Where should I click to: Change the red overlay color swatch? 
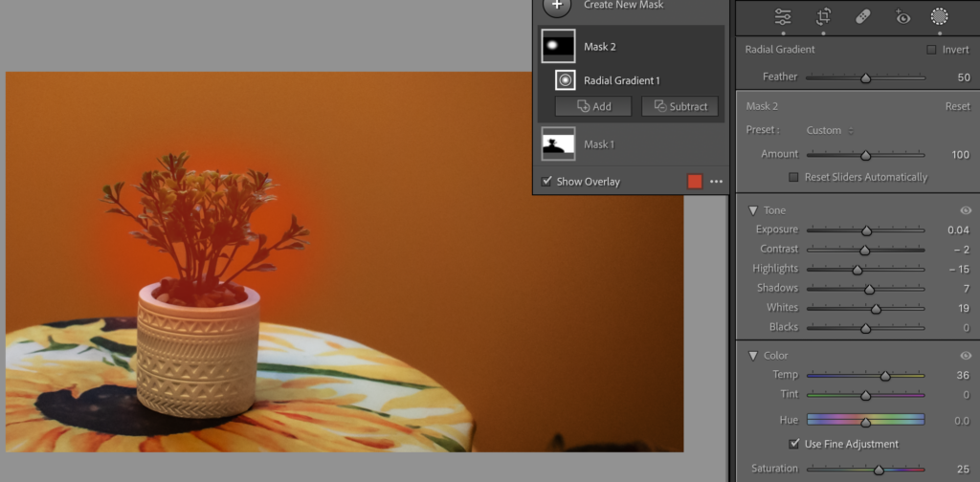(695, 182)
